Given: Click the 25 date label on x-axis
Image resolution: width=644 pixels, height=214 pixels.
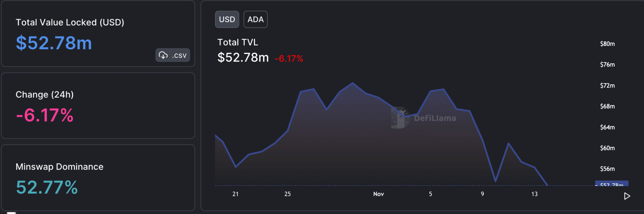Looking at the screenshot, I should pyautogui.click(x=287, y=194).
